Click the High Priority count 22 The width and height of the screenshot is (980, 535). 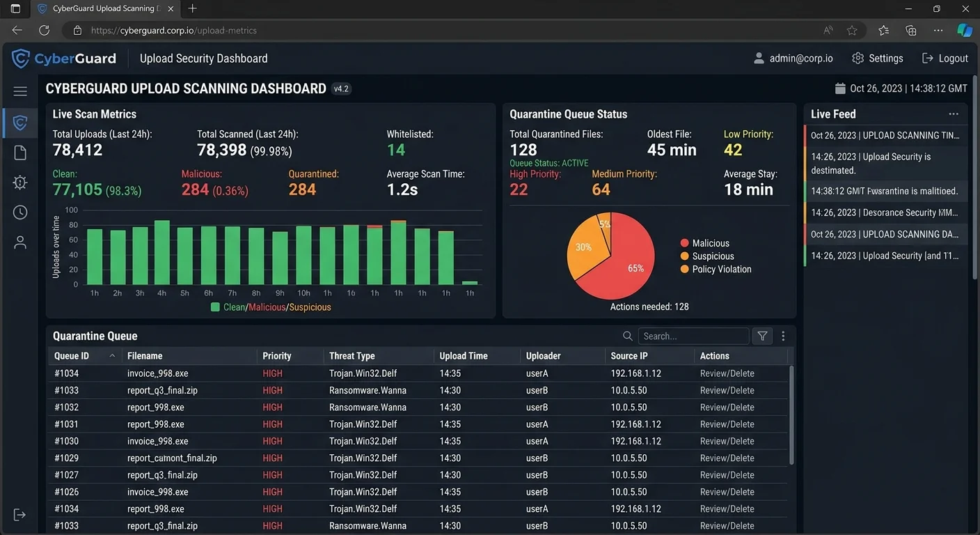point(519,189)
